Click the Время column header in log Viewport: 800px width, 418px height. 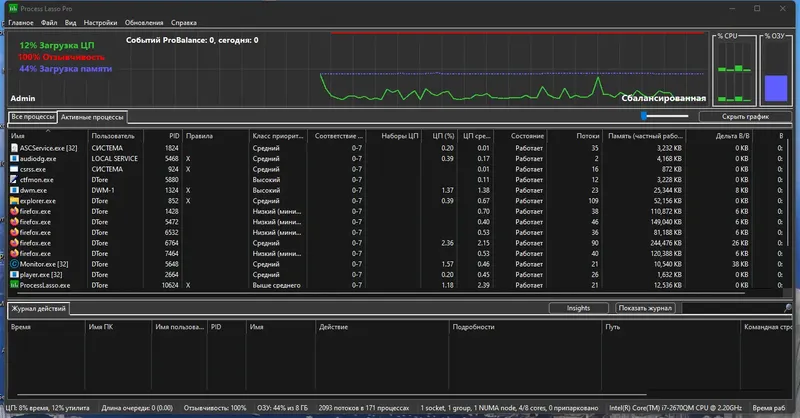point(46,327)
